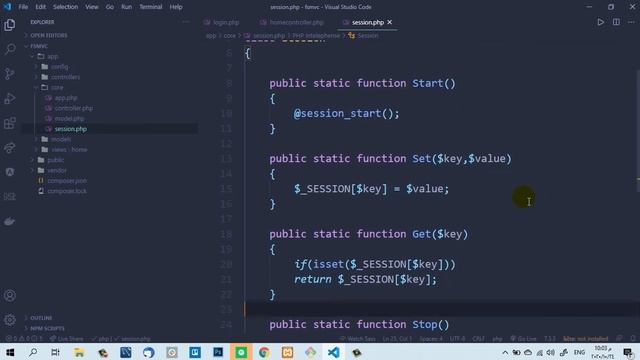Open Photoshop from the taskbar
640x360 pixels.
point(218,352)
